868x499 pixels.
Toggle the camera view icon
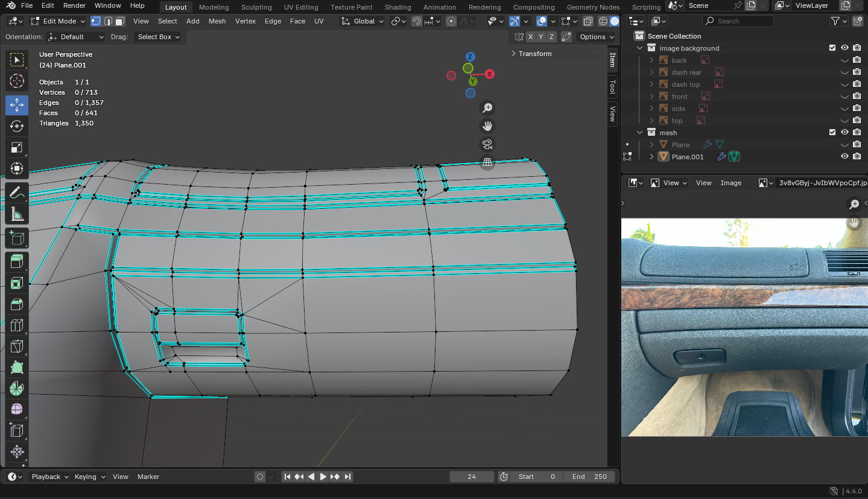click(487, 144)
